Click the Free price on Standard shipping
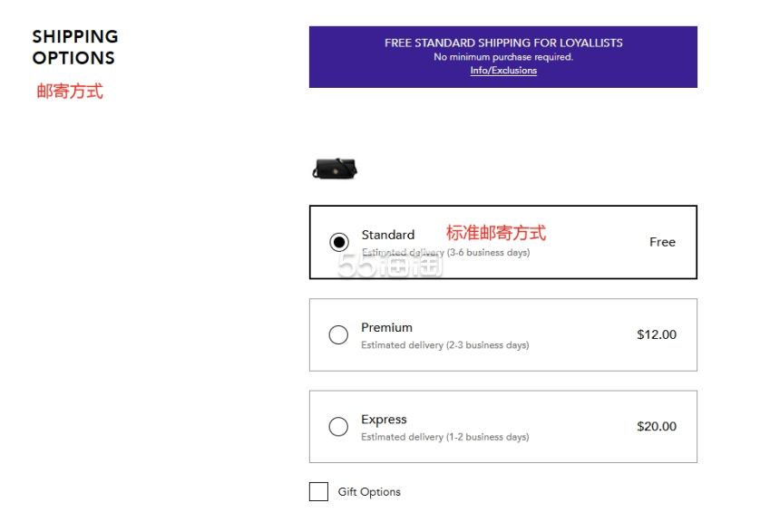Viewport: 780px width, 532px height. 663,242
